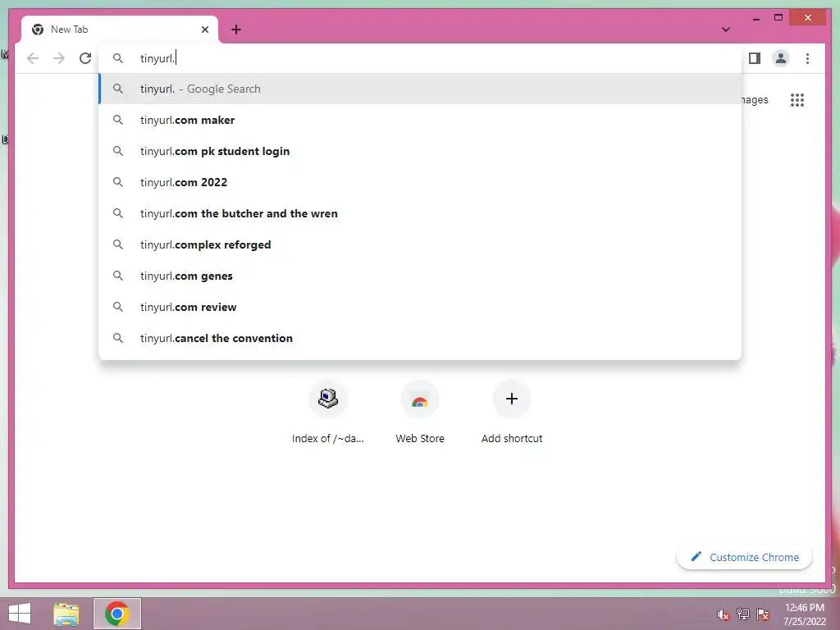Click the network tray icon
The height and width of the screenshot is (630, 840).
pyautogui.click(x=743, y=614)
